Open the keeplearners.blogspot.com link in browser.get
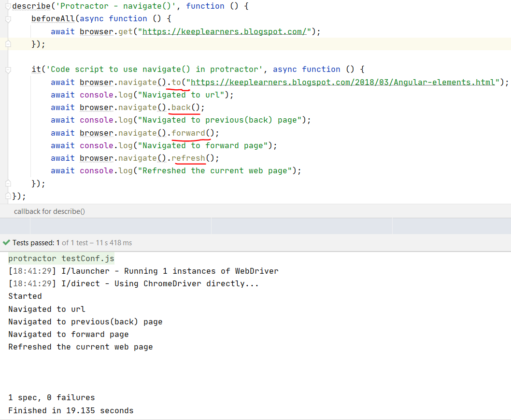This screenshot has width=511, height=420. 225,31
